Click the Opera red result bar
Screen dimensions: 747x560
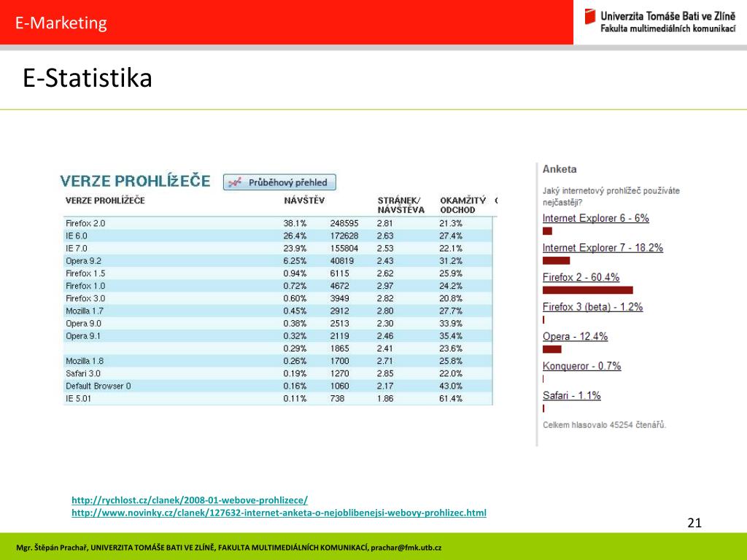(551, 349)
